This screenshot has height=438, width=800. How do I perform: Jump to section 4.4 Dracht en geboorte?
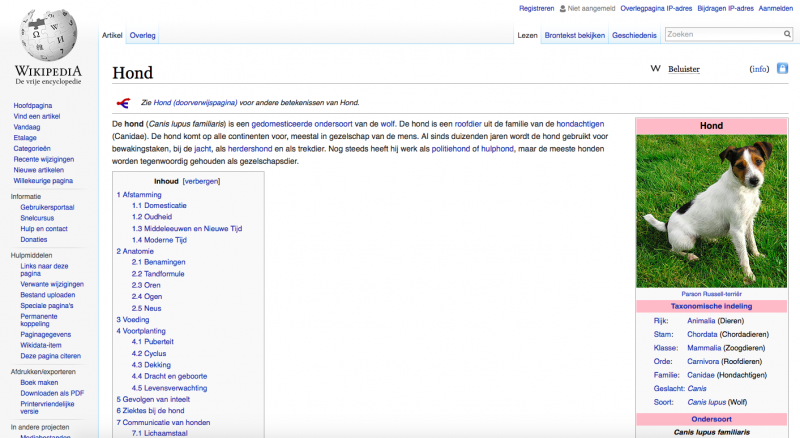(x=169, y=377)
